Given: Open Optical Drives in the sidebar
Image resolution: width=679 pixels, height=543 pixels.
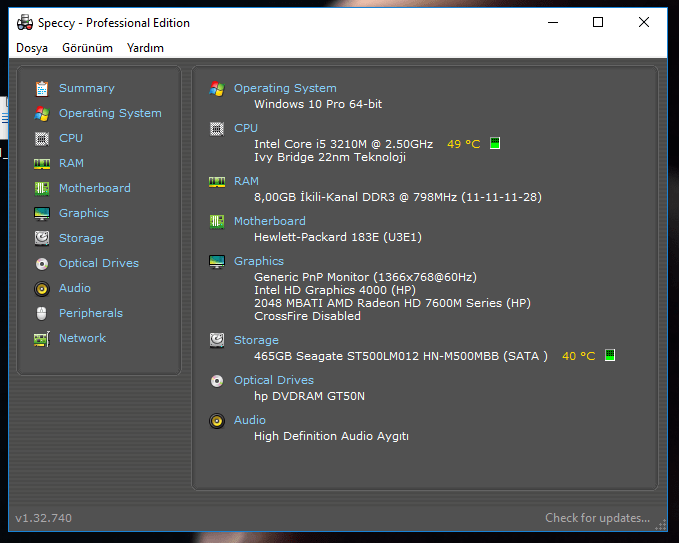Looking at the screenshot, I should (99, 263).
